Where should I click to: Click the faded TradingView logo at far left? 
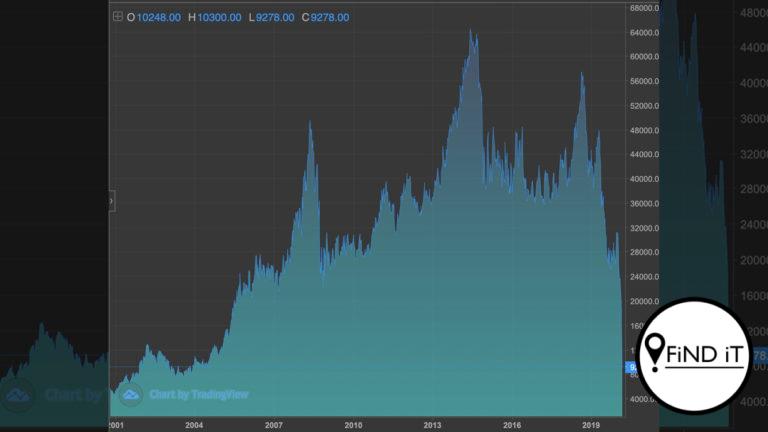pos(18,395)
